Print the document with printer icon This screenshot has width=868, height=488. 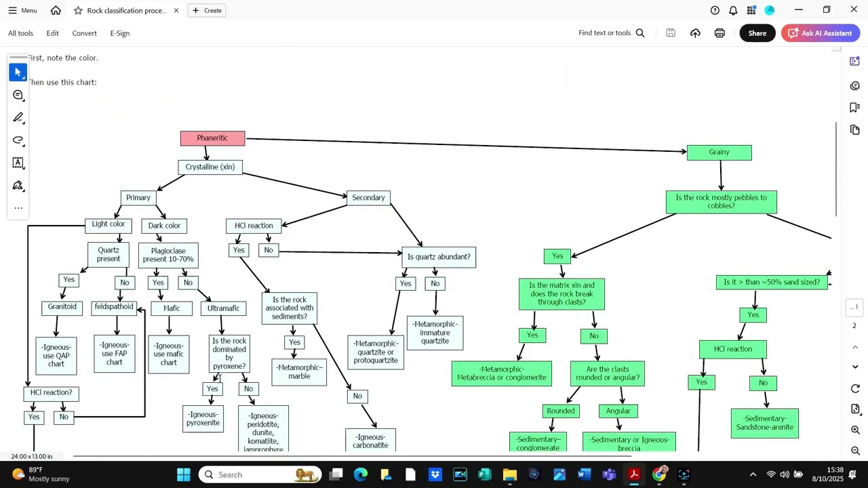click(x=719, y=33)
